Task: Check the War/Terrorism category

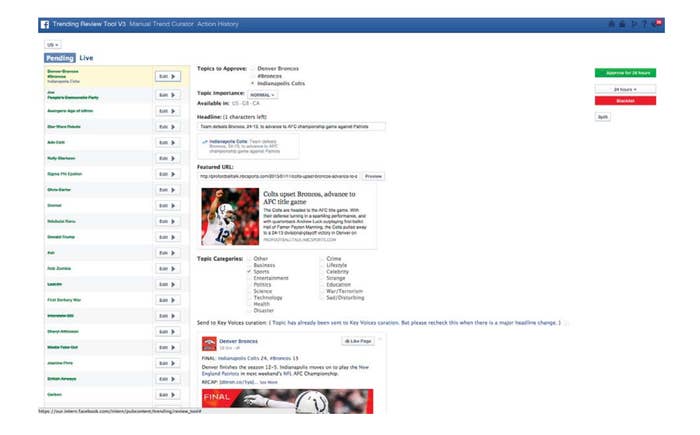Action: click(x=322, y=291)
